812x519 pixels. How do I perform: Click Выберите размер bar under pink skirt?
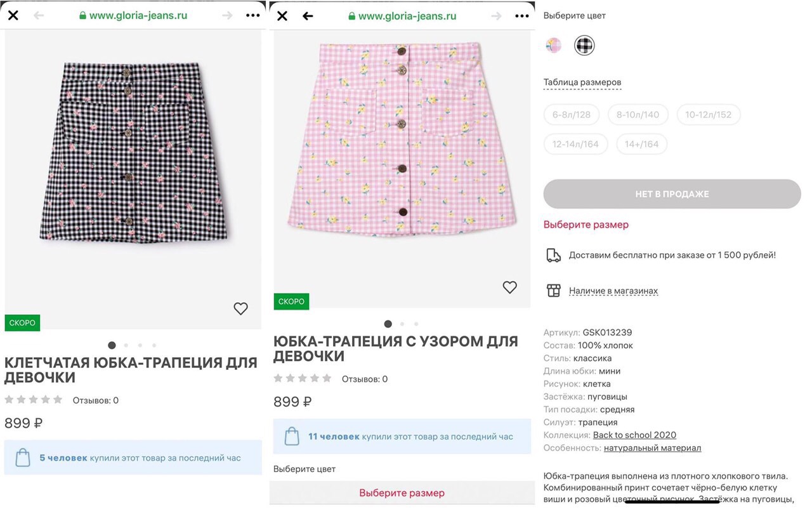click(402, 493)
